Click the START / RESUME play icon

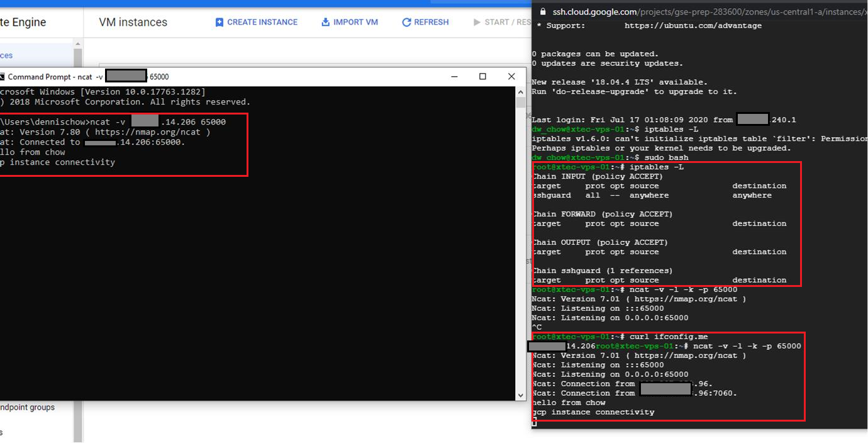(477, 22)
